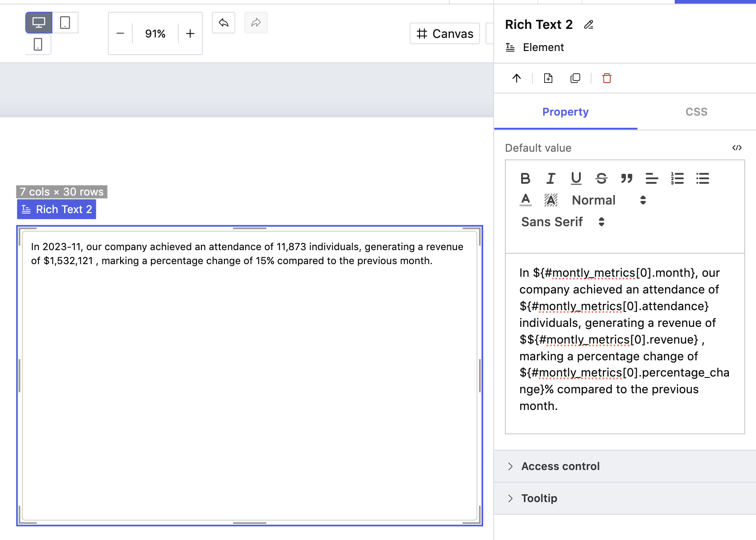Screen dimensions: 756x540
Task: Apply strikethrough formatting
Action: coord(601,178)
